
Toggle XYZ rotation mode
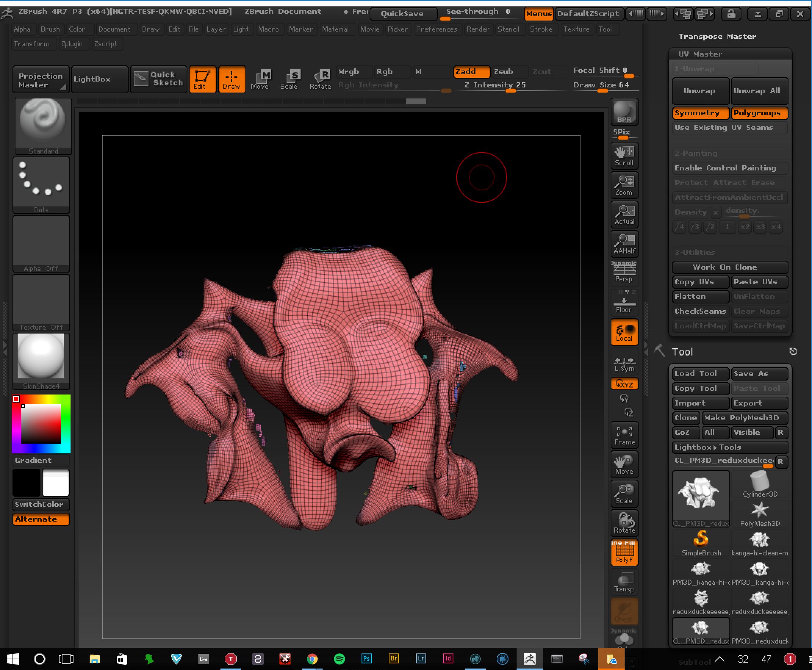[x=624, y=384]
